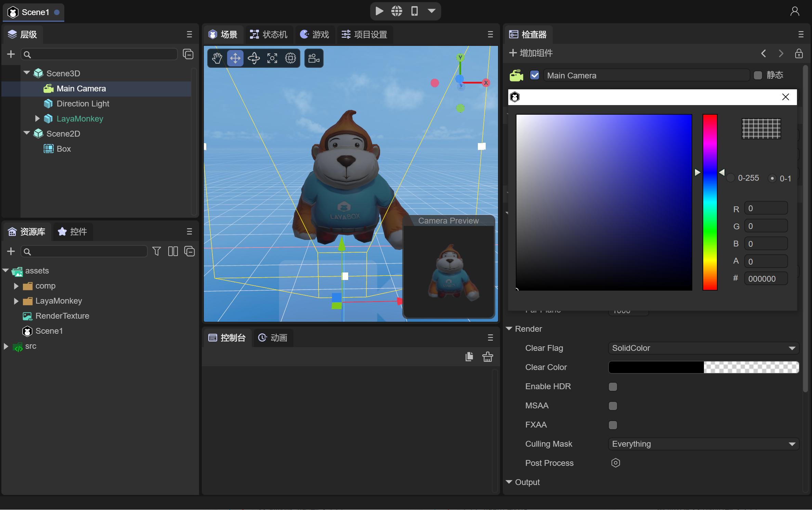This screenshot has height=510, width=812.
Task: Enable the MSAA checkbox
Action: [x=613, y=406]
